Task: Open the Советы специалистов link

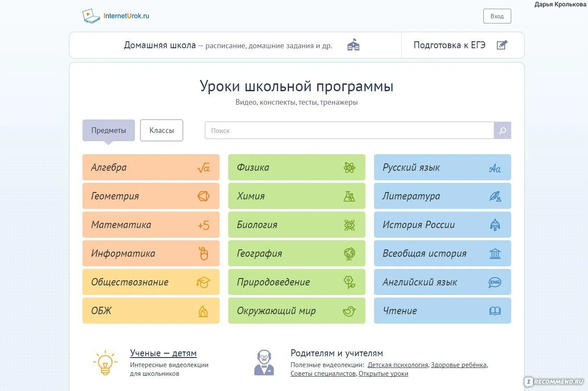Action: pyautogui.click(x=323, y=374)
